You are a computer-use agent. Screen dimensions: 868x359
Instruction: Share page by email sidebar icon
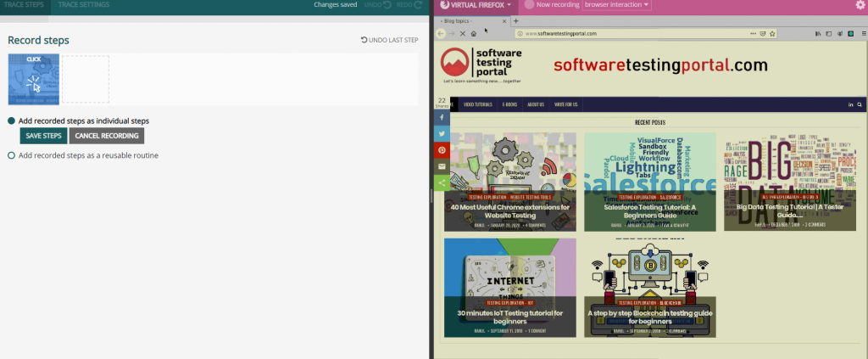coord(442,166)
